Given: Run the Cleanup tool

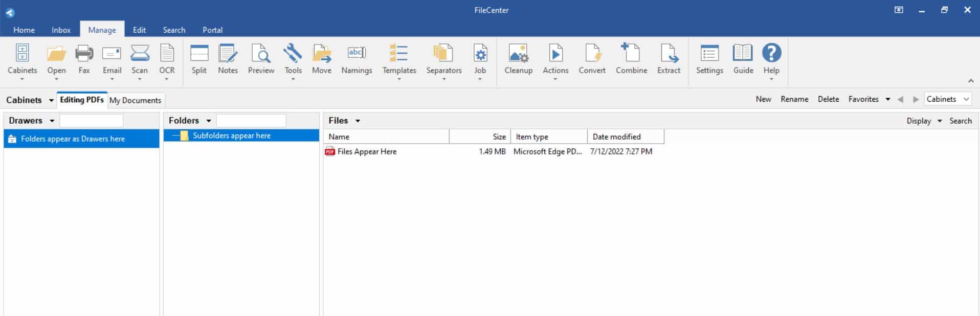Looking at the screenshot, I should click(518, 53).
